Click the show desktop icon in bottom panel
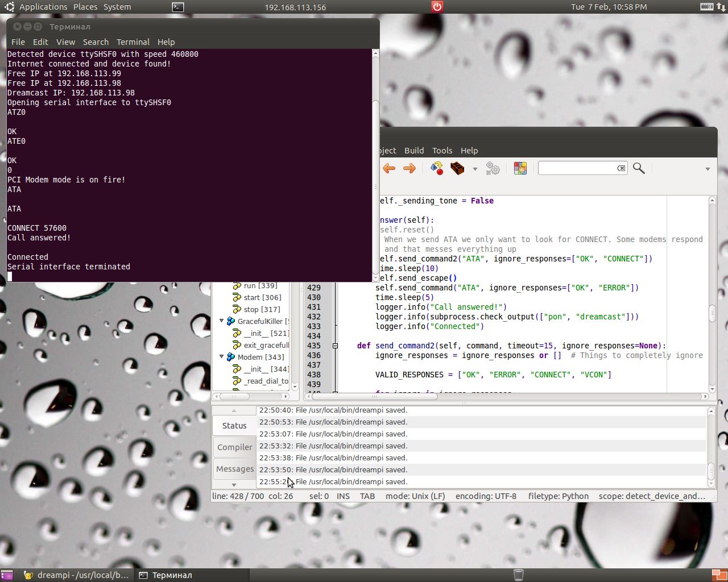The width and height of the screenshot is (728, 582). (6, 575)
